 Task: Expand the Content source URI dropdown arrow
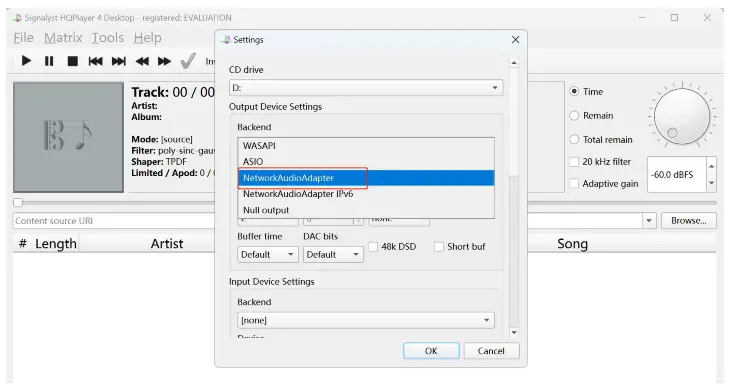tap(649, 221)
